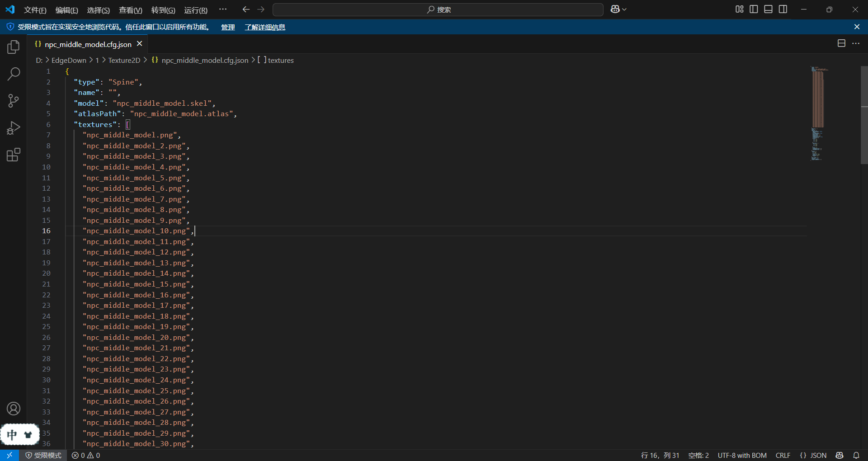Change line endings via CRLF
Screen dimensions: 868x461
(783, 455)
